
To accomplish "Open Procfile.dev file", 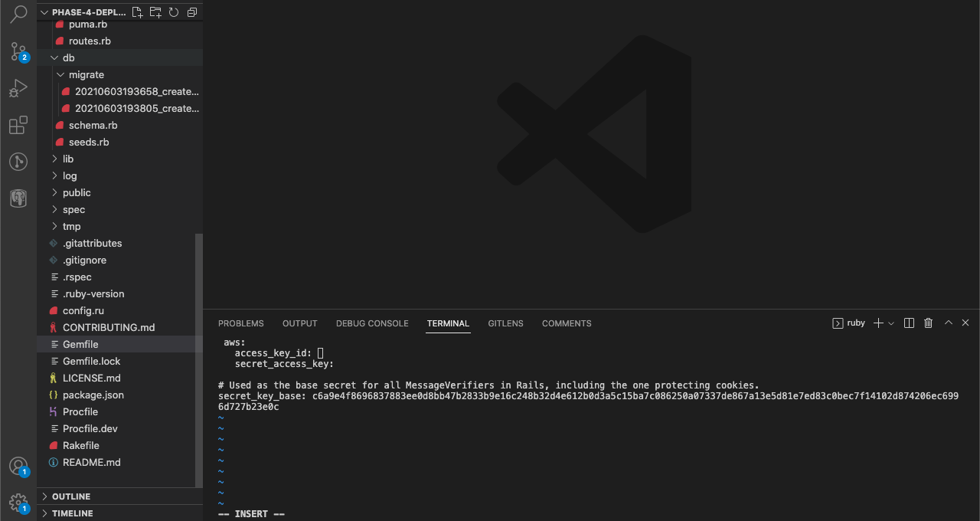I will (119, 429).
